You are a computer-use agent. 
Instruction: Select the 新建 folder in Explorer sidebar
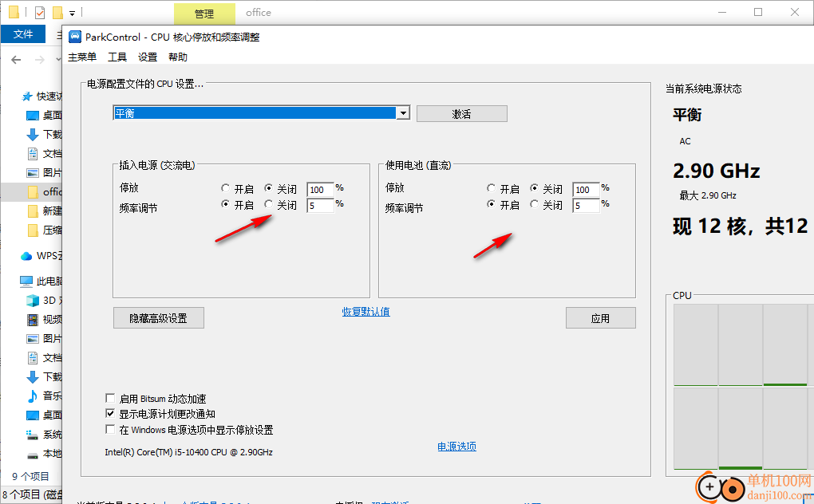[44, 211]
